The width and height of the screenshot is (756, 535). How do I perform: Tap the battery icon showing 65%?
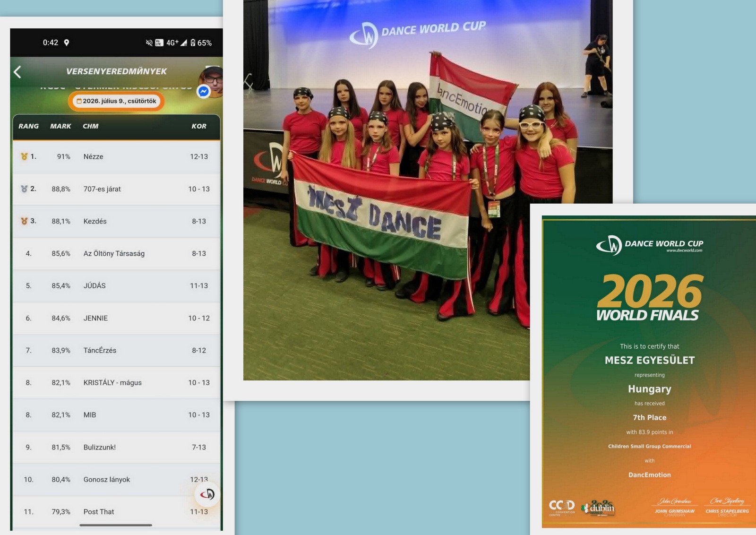[193, 43]
